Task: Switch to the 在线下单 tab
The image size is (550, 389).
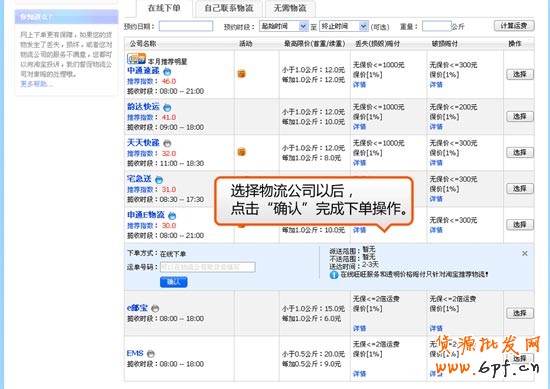Action: click(x=164, y=8)
